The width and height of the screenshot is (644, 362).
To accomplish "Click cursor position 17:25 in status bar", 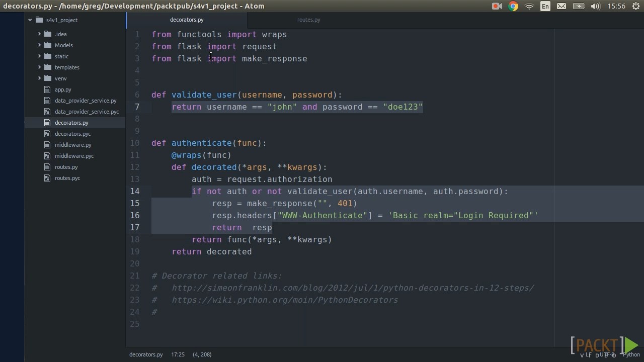I will pyautogui.click(x=178, y=354).
